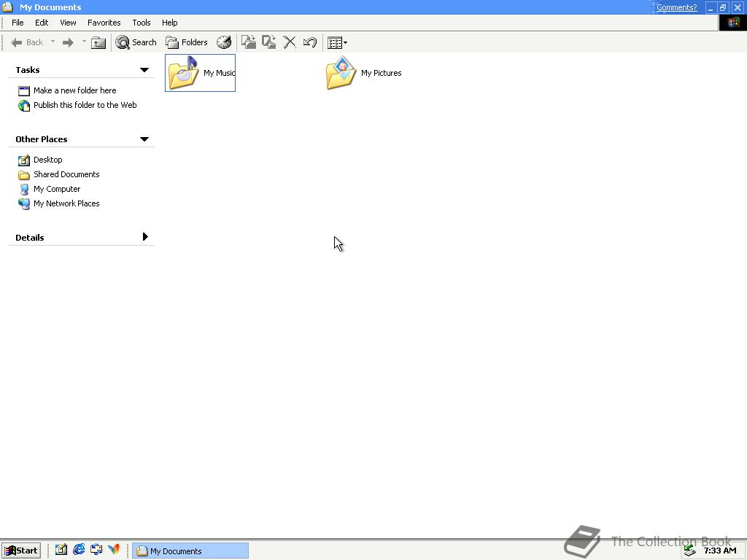Open the Edit menu

(42, 23)
